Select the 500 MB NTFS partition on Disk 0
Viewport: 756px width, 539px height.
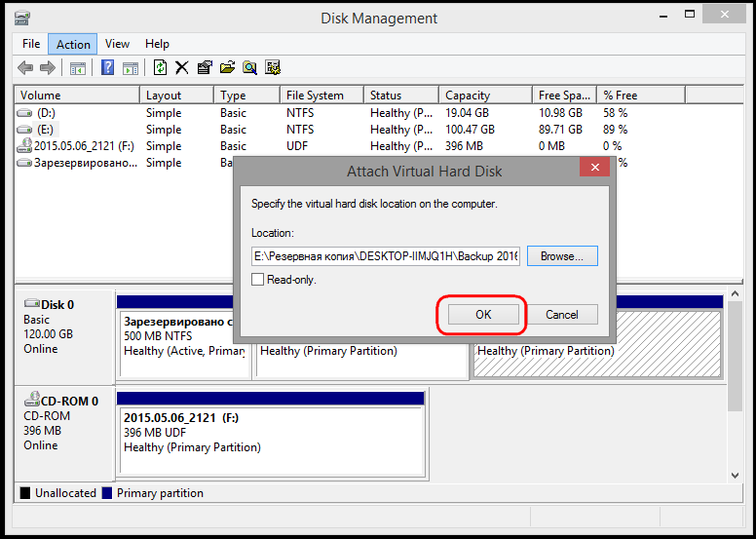[185, 343]
